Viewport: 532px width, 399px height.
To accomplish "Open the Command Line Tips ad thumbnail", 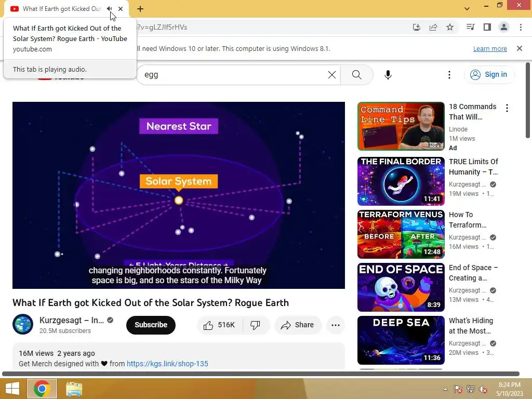I will click(401, 126).
